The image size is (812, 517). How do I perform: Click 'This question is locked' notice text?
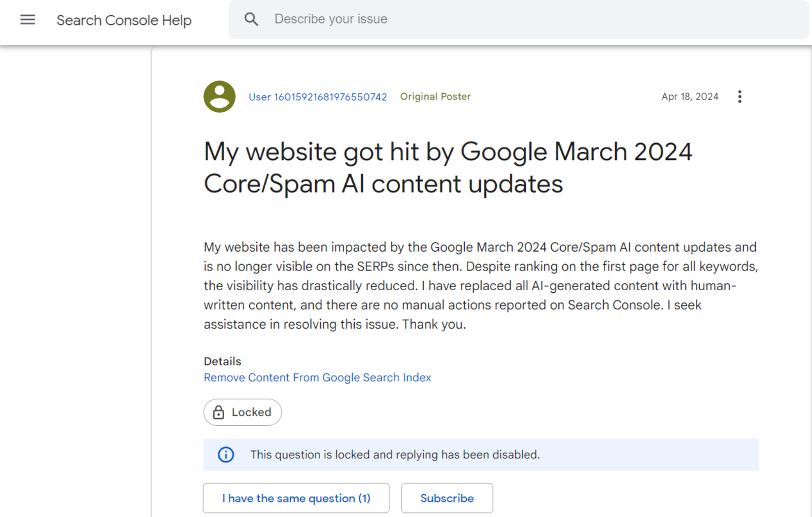point(395,455)
